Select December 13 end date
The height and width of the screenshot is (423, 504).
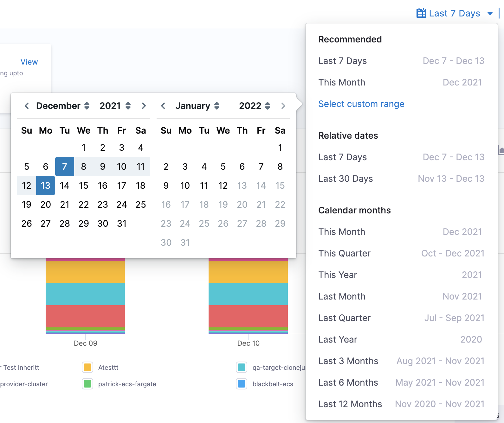[x=46, y=186]
